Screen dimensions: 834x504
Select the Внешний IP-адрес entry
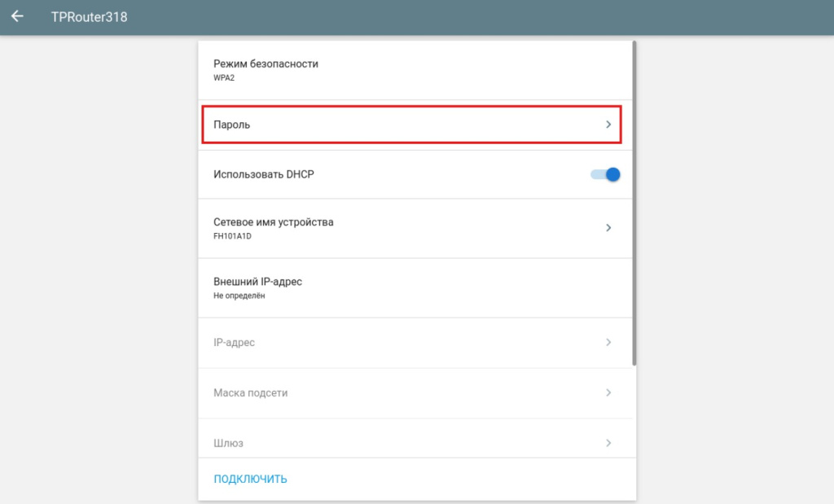pyautogui.click(x=257, y=282)
